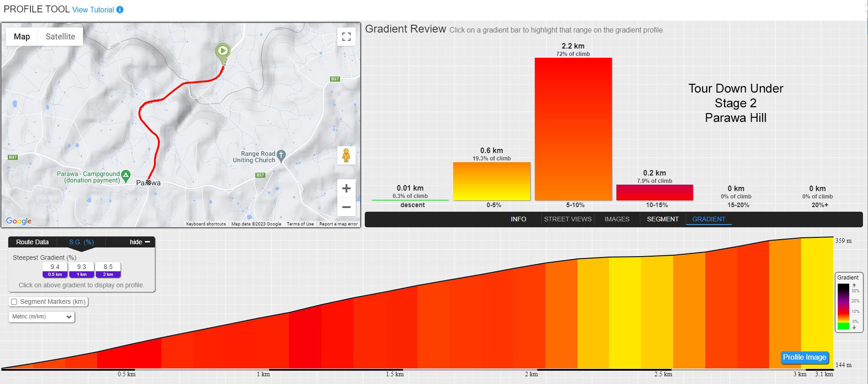The height and width of the screenshot is (384, 868).
Task: Enable Segment Markers (km) checkbox
Action: click(x=14, y=302)
